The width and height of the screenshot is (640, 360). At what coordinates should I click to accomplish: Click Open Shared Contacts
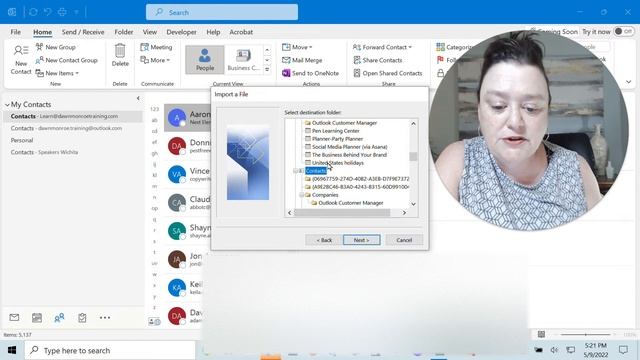click(x=388, y=73)
